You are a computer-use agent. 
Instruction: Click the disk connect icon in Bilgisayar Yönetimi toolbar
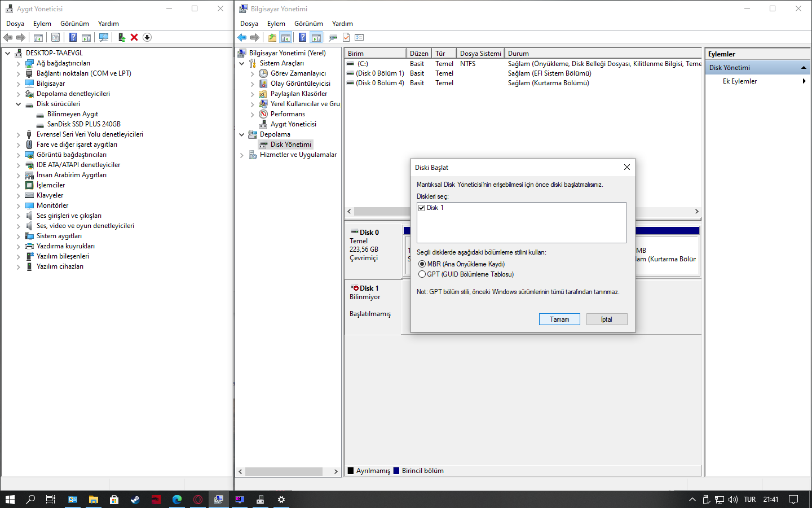click(x=333, y=37)
